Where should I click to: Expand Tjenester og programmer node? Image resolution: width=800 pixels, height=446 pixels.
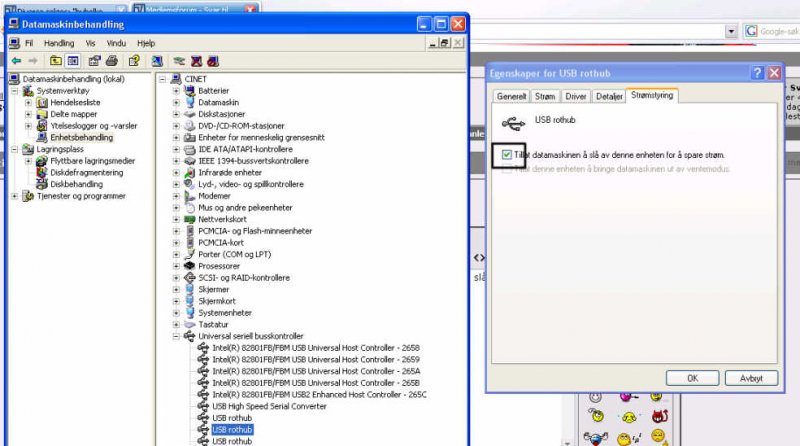click(15, 196)
